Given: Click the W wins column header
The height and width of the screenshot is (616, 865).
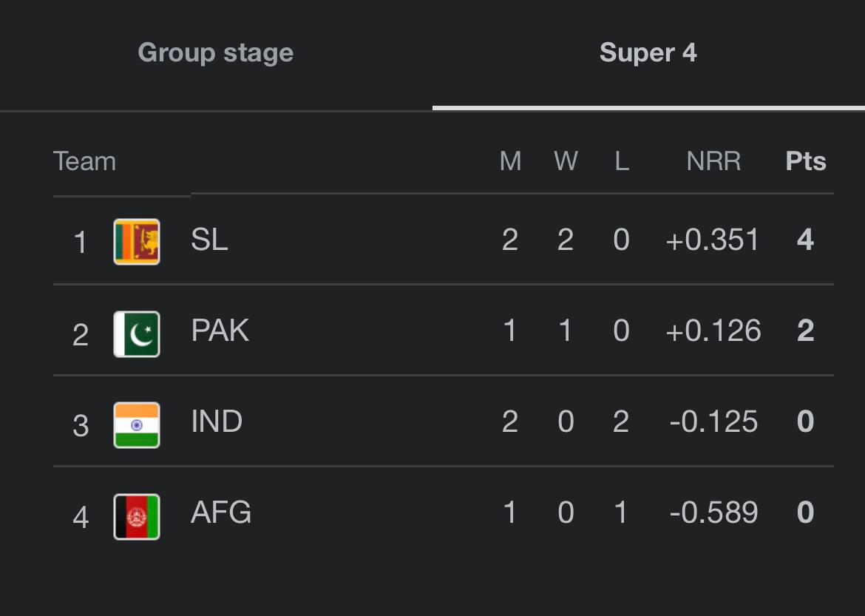Looking at the screenshot, I should 566,161.
